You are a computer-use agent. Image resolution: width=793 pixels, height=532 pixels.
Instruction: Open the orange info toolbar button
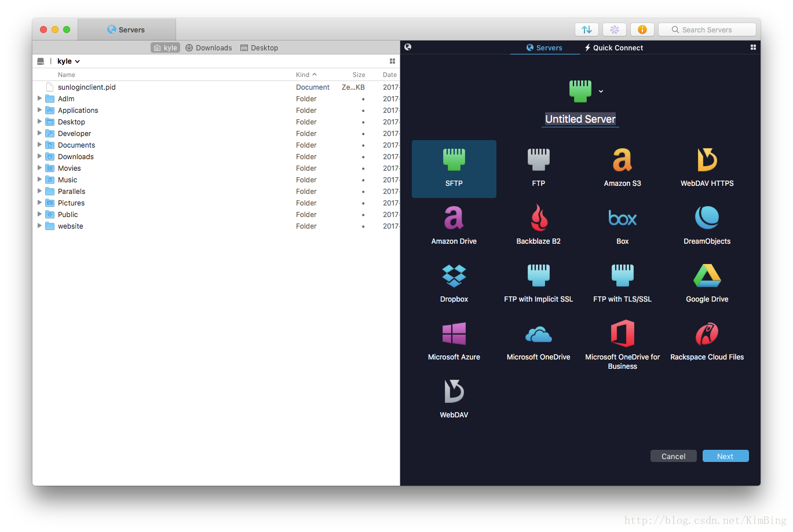642,30
